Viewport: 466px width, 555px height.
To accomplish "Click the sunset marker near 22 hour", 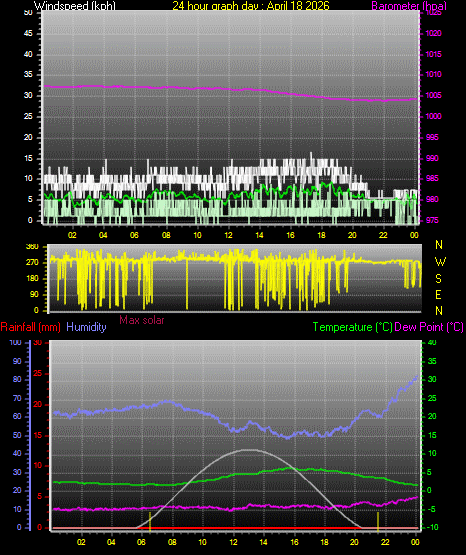I will click(x=378, y=521).
